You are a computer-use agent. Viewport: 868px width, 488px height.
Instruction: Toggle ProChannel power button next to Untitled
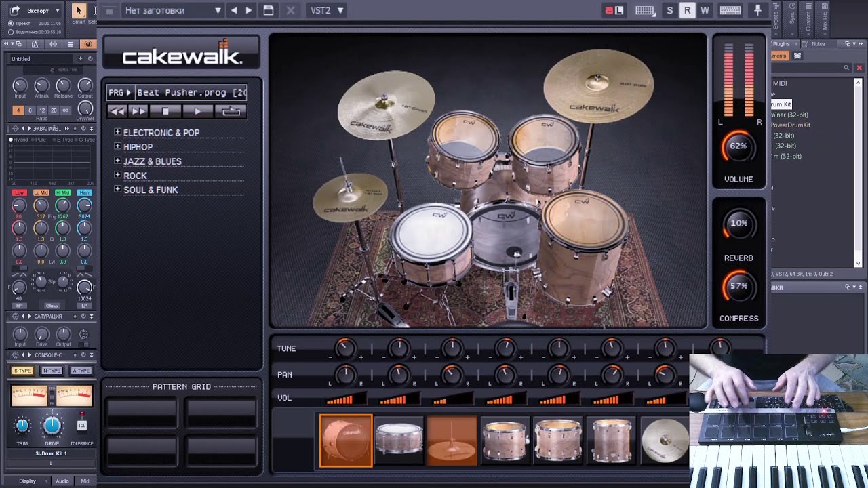click(90, 59)
